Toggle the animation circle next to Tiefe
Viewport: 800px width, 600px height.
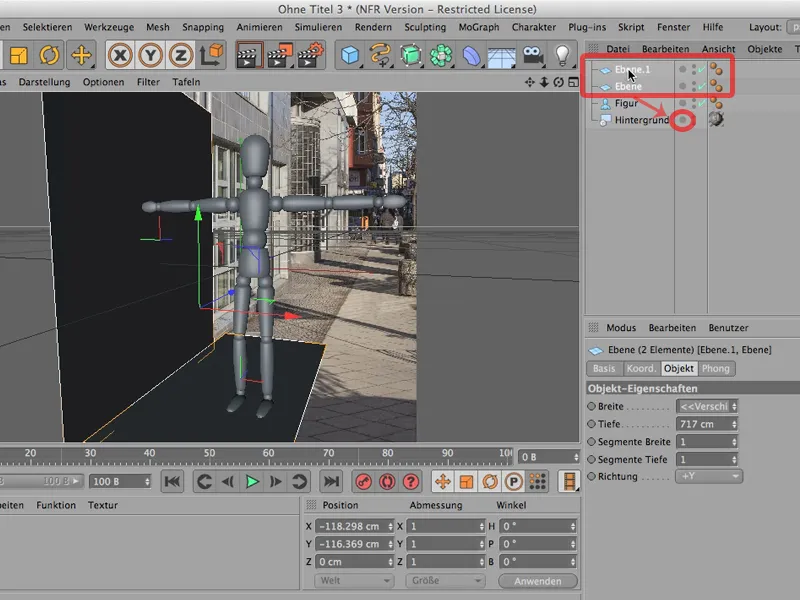pos(591,423)
